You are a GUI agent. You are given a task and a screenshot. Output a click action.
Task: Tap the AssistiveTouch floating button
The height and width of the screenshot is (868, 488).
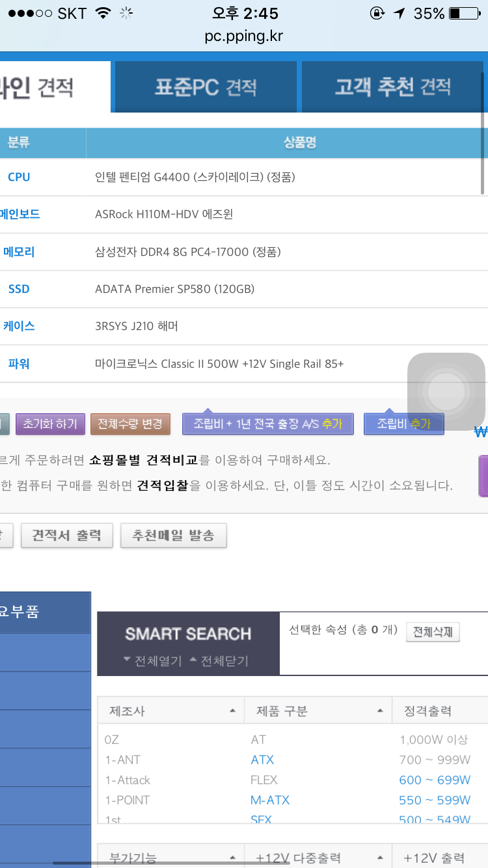click(446, 392)
